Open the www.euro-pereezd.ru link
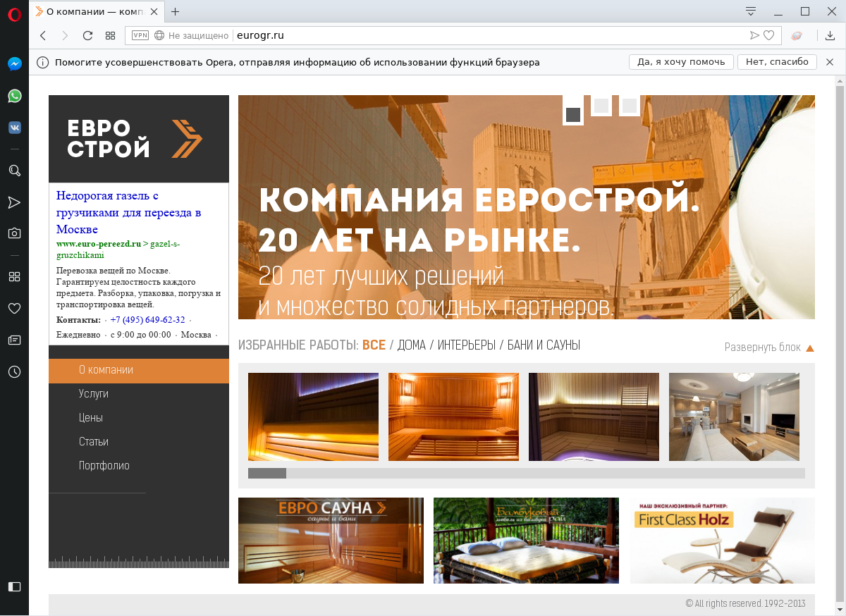846x616 pixels. pos(99,244)
